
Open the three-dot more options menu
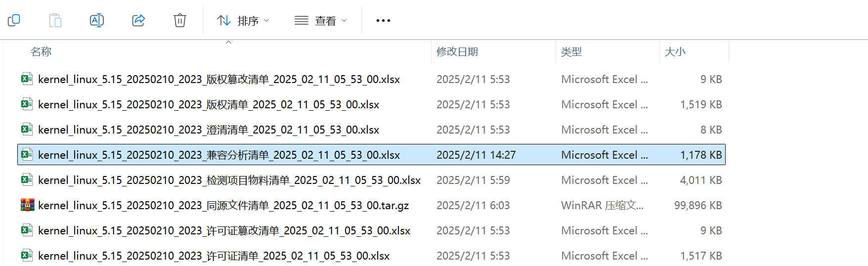pos(383,20)
